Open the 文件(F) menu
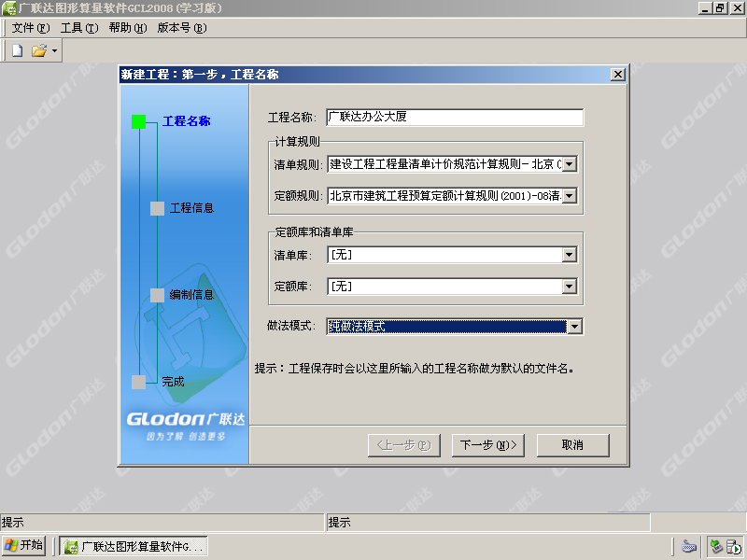The image size is (747, 560). tap(31, 28)
